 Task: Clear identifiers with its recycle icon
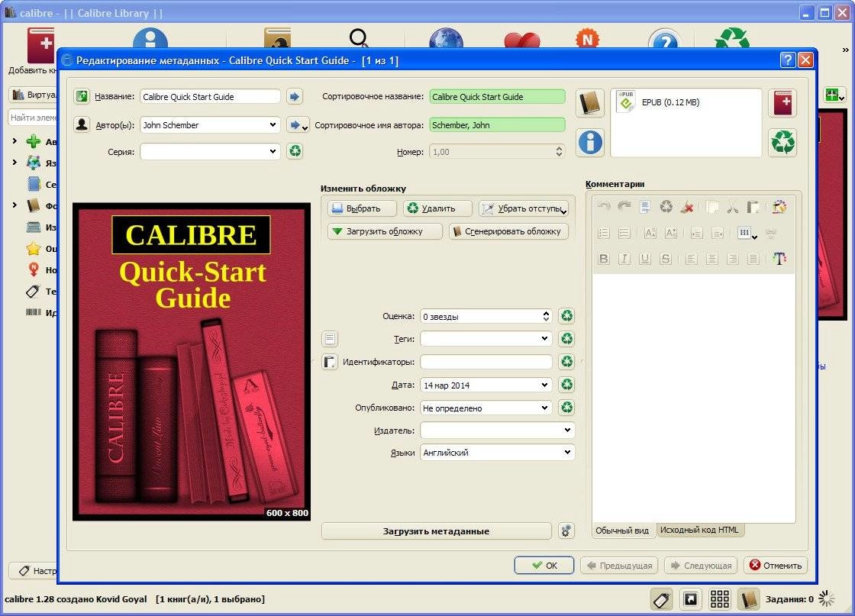click(567, 361)
